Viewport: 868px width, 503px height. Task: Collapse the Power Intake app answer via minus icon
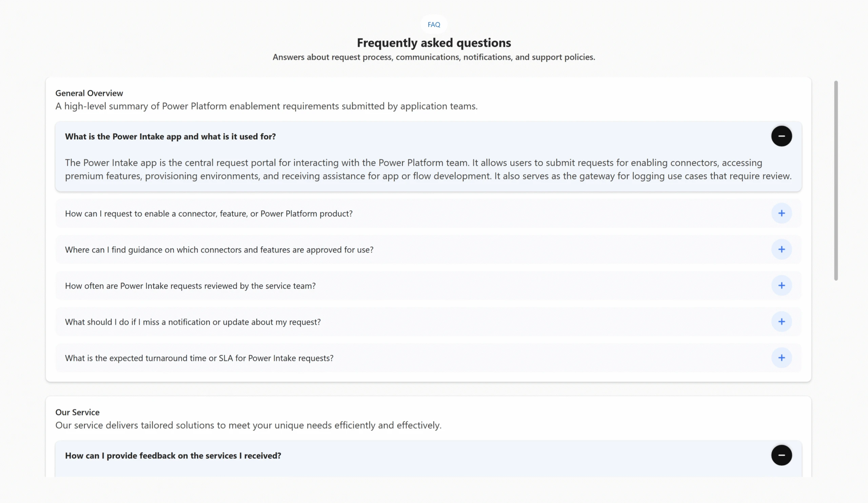781,136
